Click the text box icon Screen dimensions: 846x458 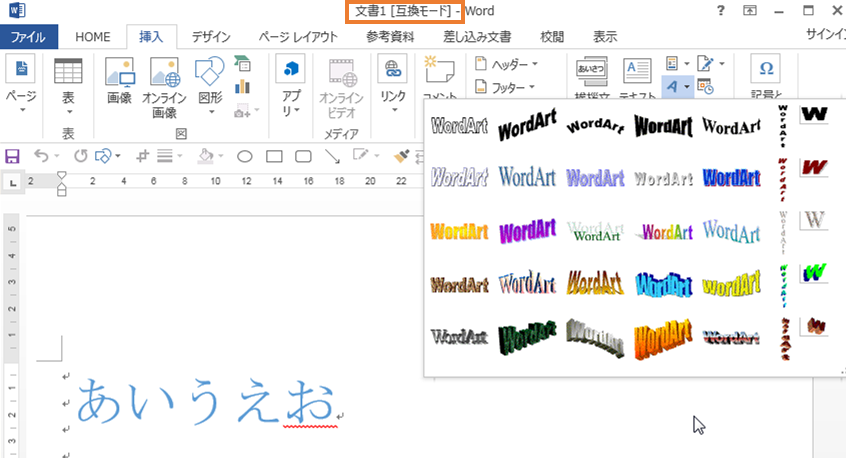point(637,71)
